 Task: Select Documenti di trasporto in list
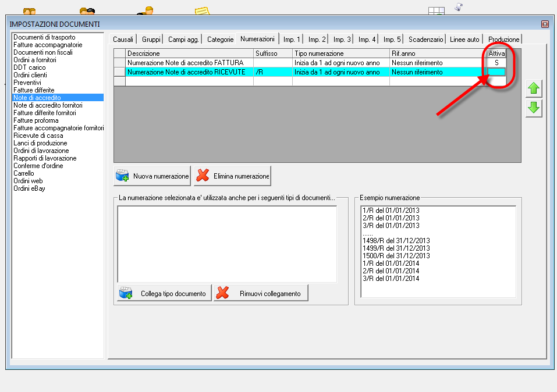coord(58,37)
